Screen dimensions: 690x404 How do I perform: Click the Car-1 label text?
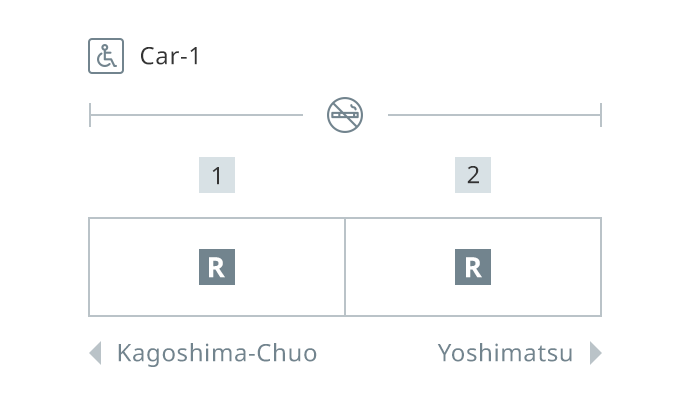tap(170, 56)
